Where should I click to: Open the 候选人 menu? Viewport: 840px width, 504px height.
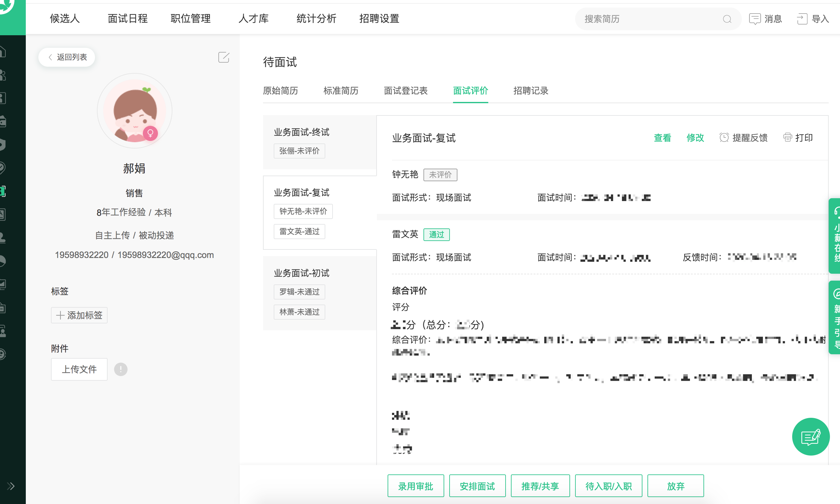pyautogui.click(x=64, y=18)
